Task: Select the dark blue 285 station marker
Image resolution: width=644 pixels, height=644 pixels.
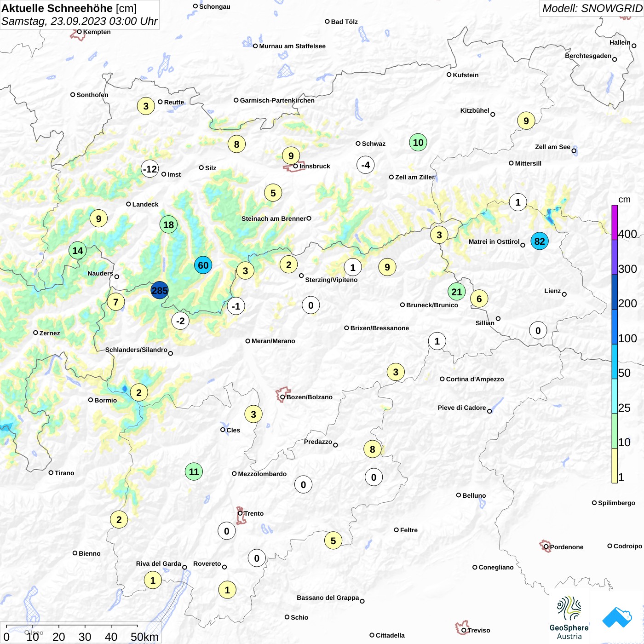Action: tap(160, 291)
